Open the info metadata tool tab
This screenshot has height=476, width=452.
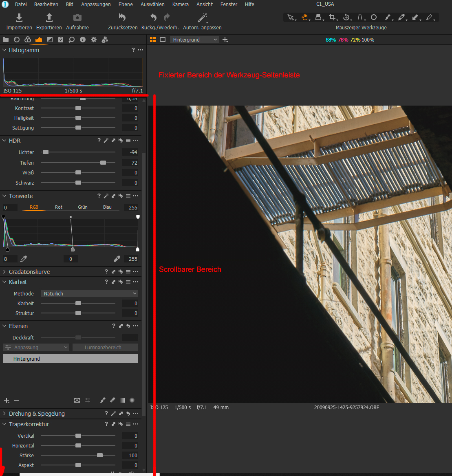83,40
